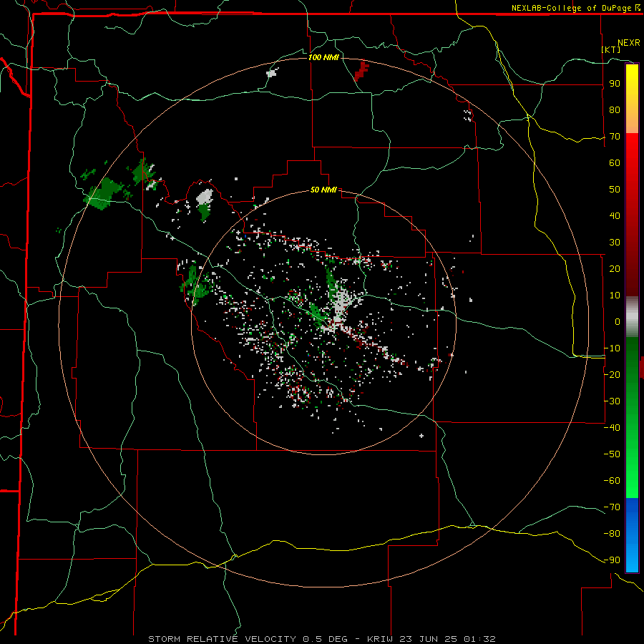Viewport: 644px width, 644px height.
Task: Click the 70 value on velocity scale
Action: [x=615, y=137]
